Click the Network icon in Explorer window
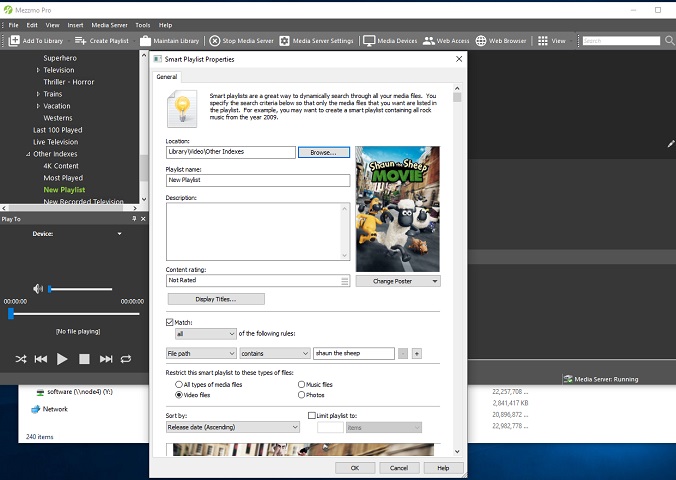 [36, 409]
